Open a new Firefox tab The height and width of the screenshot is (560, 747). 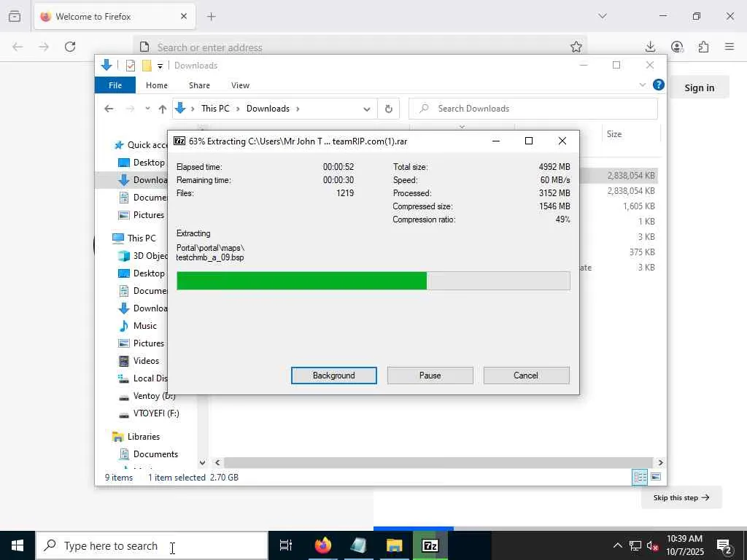click(212, 17)
